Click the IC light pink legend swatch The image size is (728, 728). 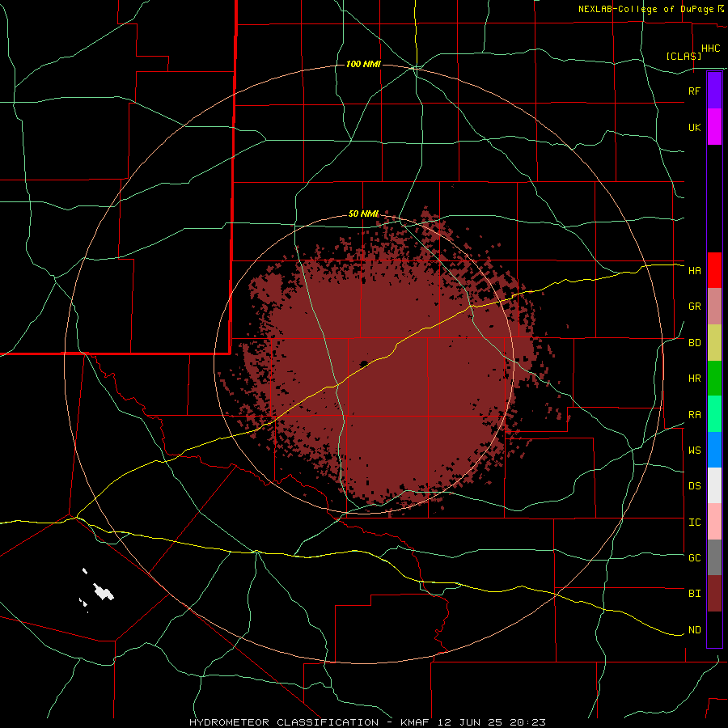tap(714, 522)
